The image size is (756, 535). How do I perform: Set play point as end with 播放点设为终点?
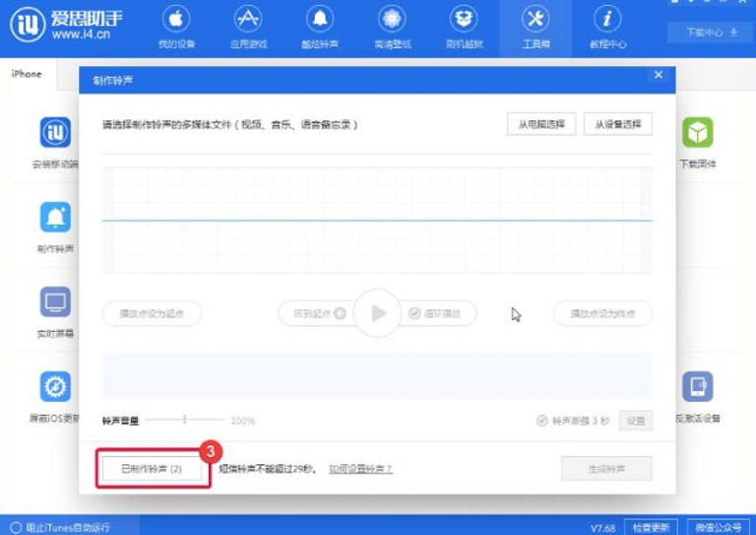(602, 313)
